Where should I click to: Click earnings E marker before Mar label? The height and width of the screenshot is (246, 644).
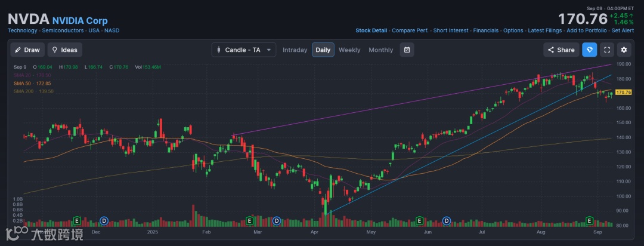pyautogui.click(x=249, y=222)
